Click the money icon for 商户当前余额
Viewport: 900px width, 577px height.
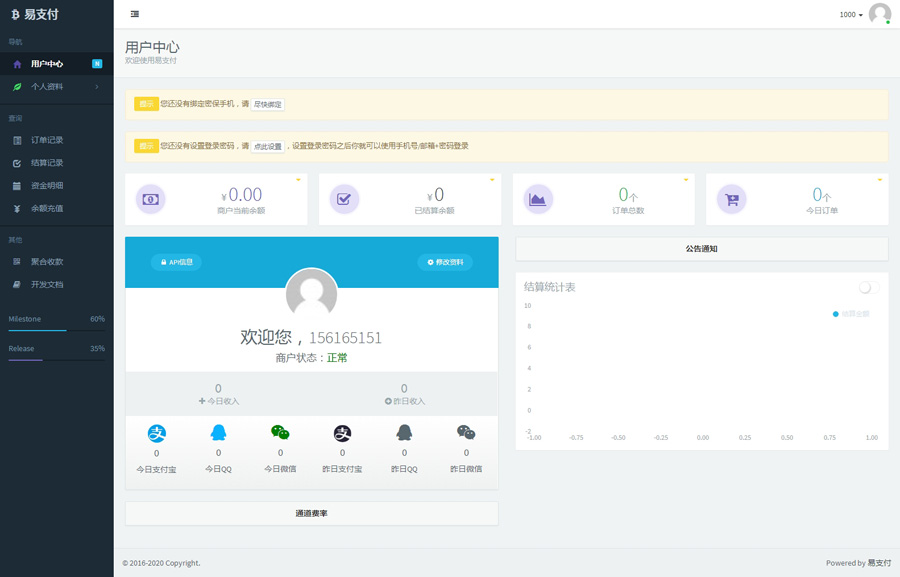point(150,199)
